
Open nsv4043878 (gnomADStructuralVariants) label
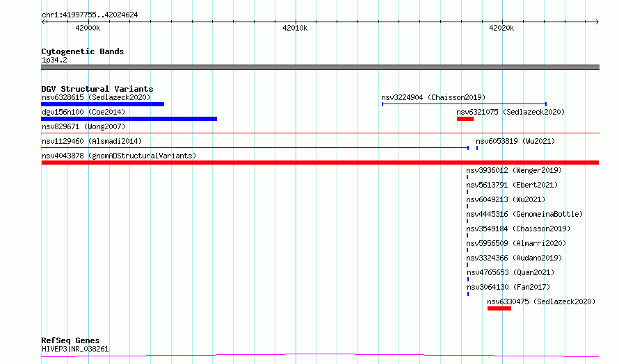pos(119,156)
